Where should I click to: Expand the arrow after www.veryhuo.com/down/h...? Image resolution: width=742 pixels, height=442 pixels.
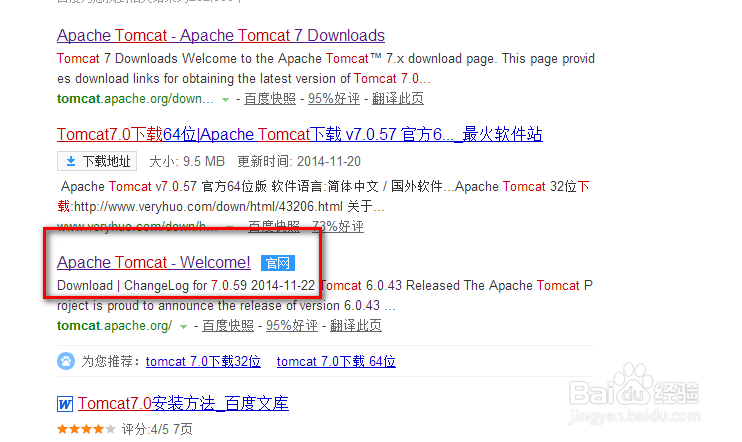(230, 227)
